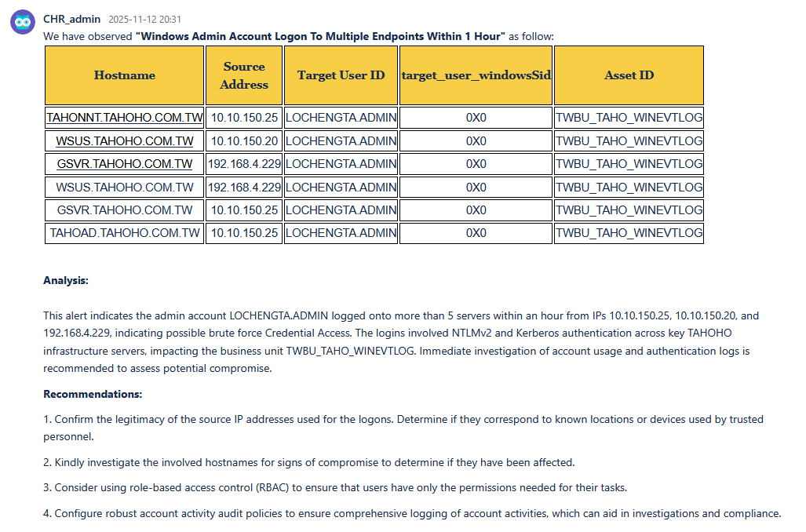Click recommendation 1 about confirming source IPs
Screen dimensions: 806x532
click(403, 420)
